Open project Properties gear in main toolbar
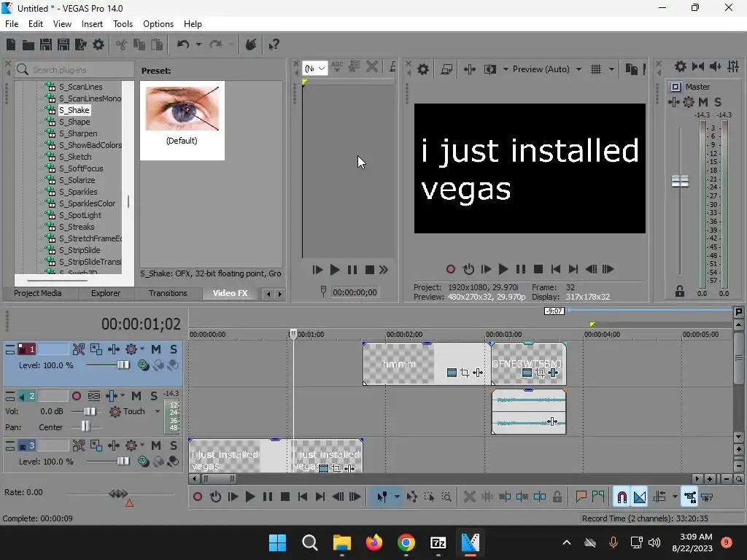Screen dimensions: 747x560 (98, 44)
